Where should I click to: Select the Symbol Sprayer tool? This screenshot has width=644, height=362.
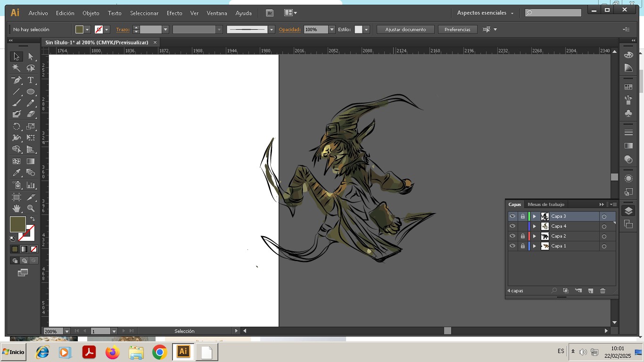(17, 185)
